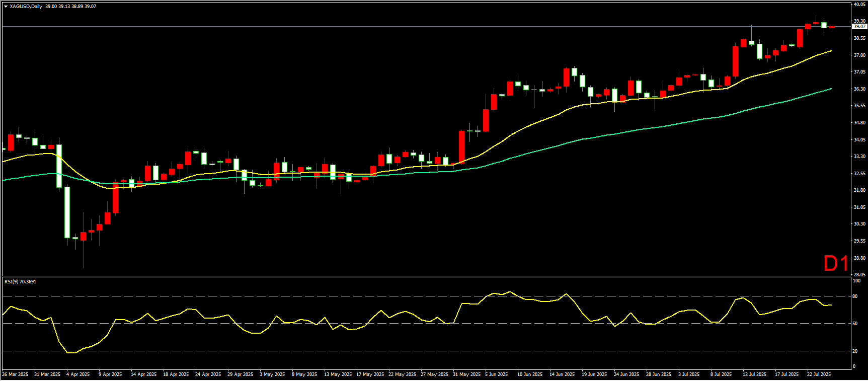Screen dimensions: 868x381
Task: Click the red D1 timeframe label
Action: coord(836,263)
